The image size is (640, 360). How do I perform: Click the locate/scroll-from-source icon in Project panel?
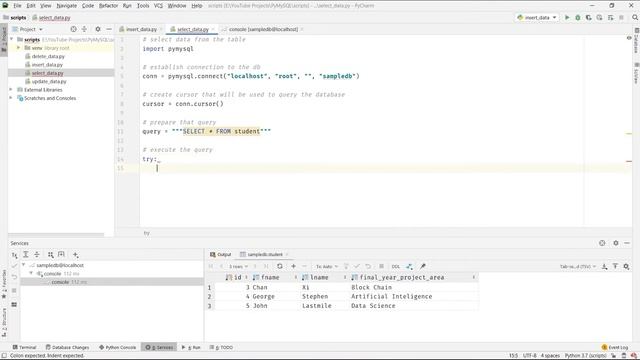click(x=73, y=29)
